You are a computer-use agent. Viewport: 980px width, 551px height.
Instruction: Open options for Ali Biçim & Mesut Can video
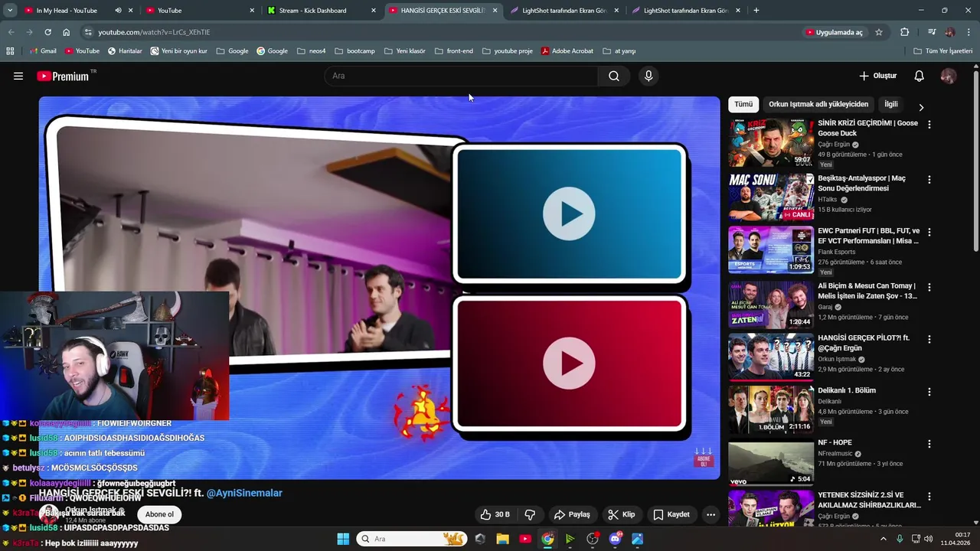tap(929, 287)
